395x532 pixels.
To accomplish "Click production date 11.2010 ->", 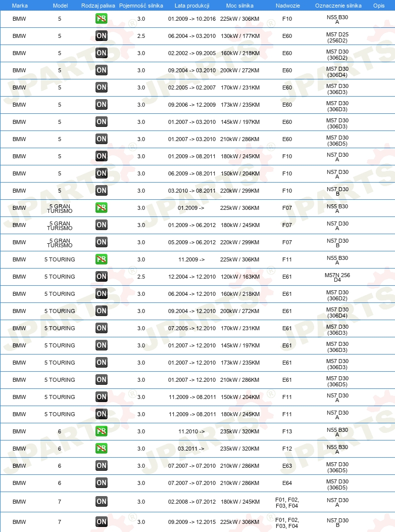I will click(191, 431).
